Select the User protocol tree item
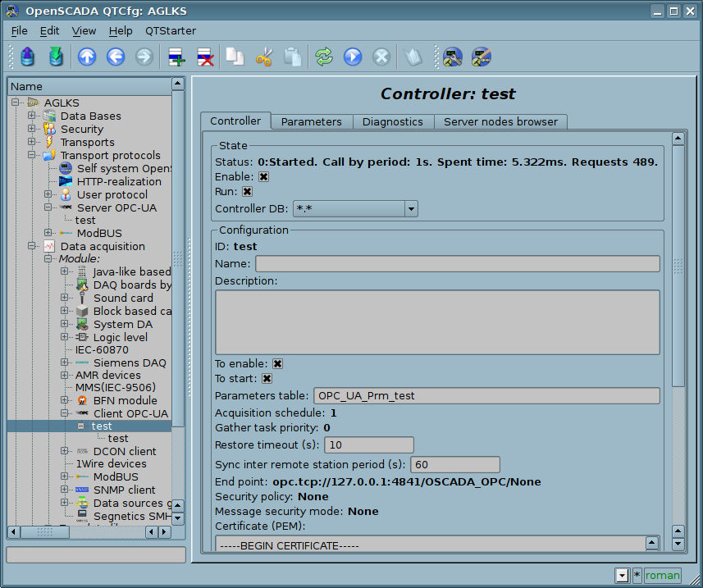The image size is (703, 588). [112, 195]
